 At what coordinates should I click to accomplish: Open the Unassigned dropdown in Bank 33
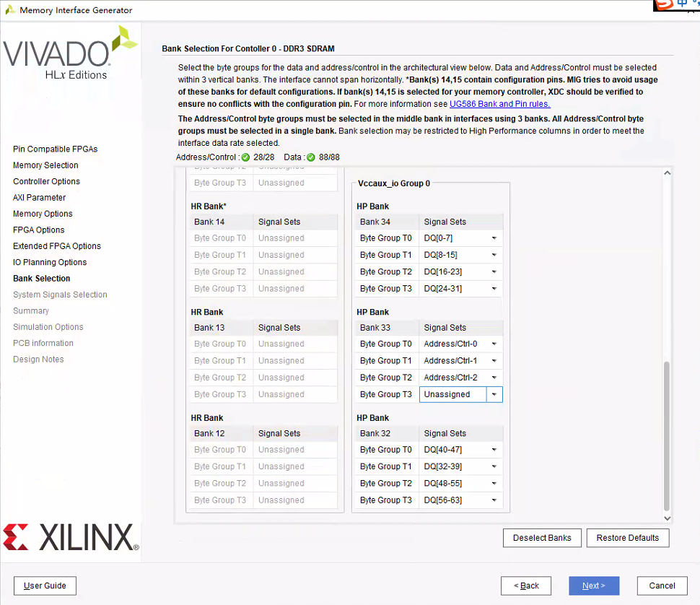pos(493,394)
